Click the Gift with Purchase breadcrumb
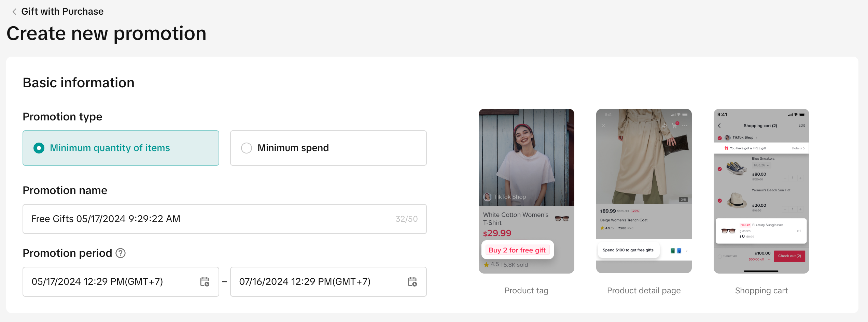This screenshot has width=868, height=322. [62, 12]
